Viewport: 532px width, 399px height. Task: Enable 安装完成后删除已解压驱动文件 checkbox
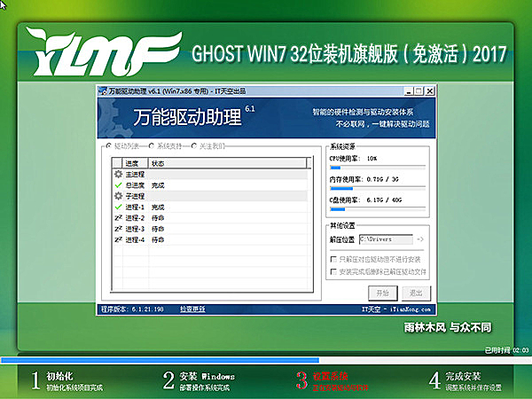click(333, 272)
